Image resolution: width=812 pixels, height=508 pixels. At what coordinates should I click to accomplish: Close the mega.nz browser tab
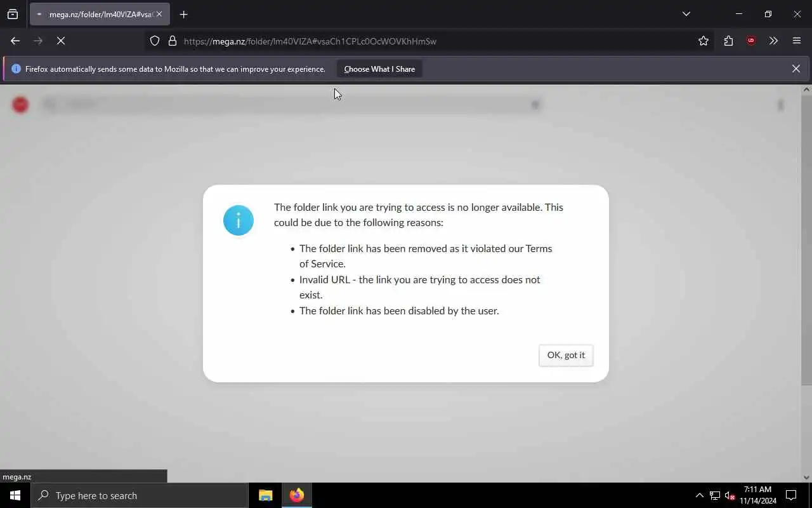[159, 14]
